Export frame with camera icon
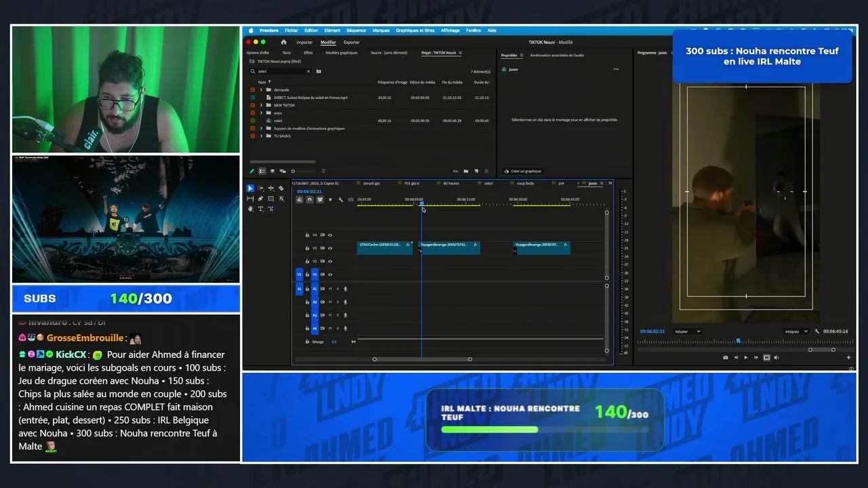This screenshot has height=488, width=868. coord(726,357)
